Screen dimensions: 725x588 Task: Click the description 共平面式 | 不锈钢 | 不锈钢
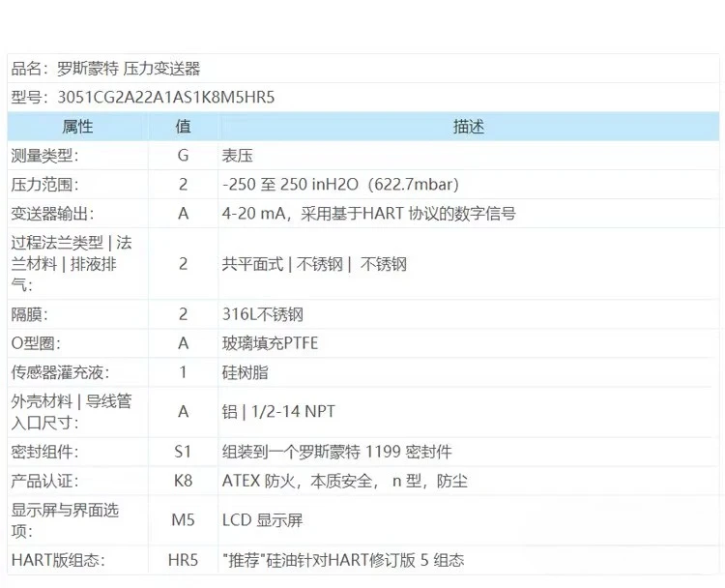coord(314,264)
